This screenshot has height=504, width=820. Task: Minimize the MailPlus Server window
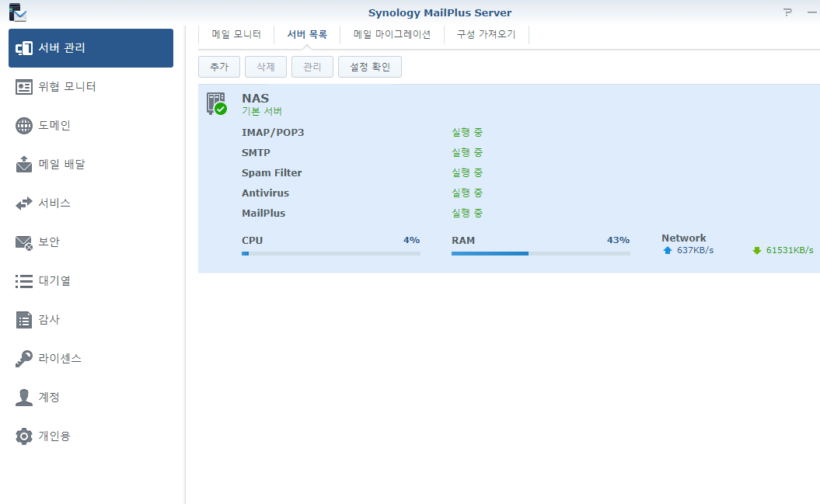pos(811,12)
